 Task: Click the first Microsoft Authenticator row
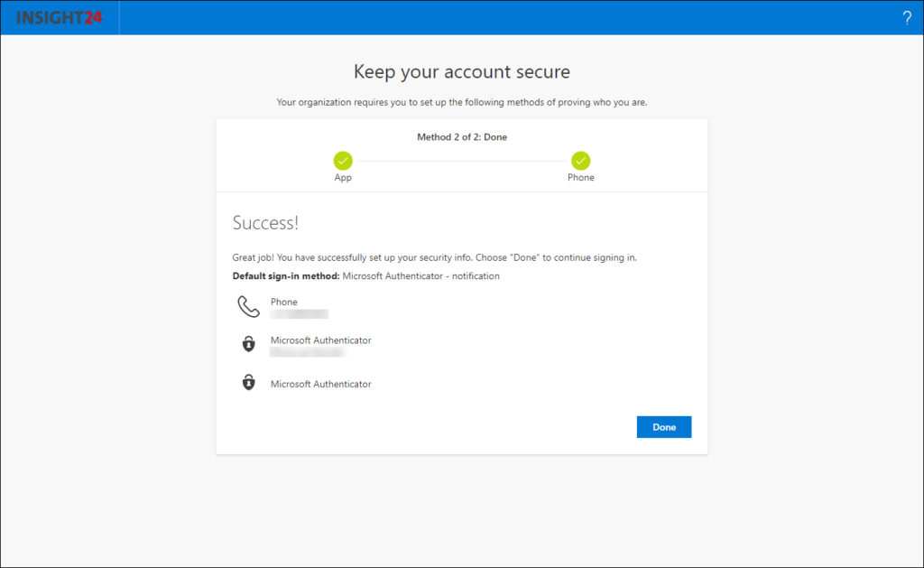pos(320,340)
